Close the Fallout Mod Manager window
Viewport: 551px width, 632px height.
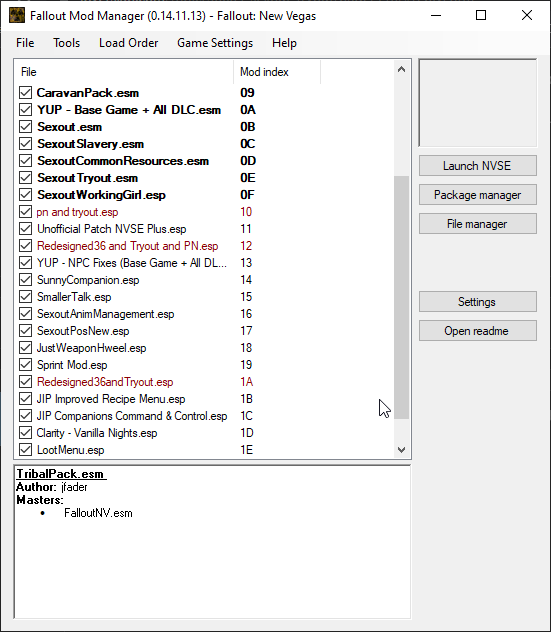(x=526, y=16)
